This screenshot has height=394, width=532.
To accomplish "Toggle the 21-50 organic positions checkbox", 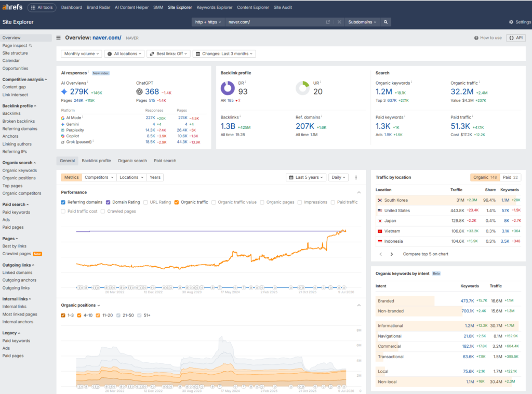I will 118,316.
